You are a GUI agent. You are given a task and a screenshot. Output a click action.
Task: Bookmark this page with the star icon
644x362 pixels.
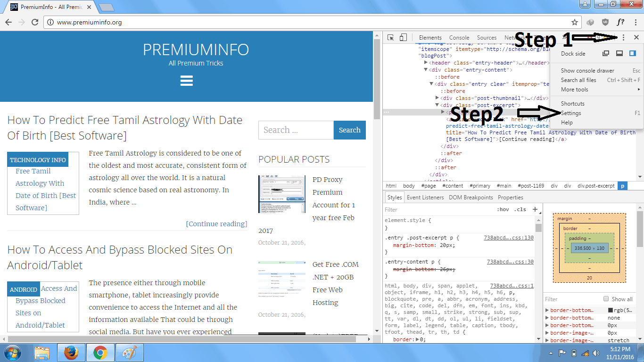tap(575, 22)
